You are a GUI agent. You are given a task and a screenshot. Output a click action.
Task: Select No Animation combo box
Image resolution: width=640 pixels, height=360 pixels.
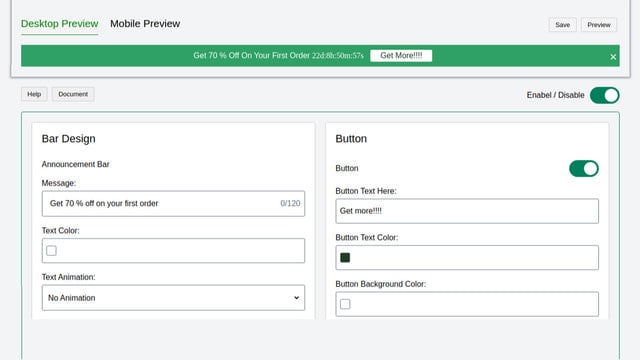pyautogui.click(x=173, y=298)
